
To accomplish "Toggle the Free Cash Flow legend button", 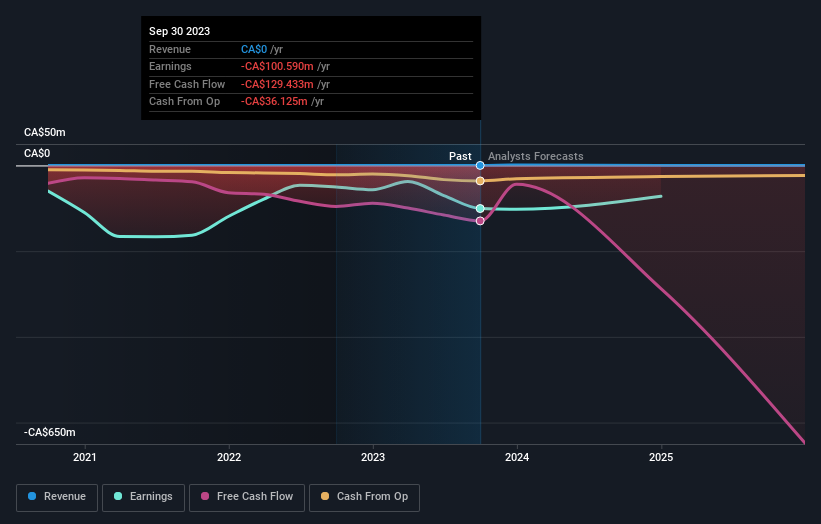I will pyautogui.click(x=247, y=497).
